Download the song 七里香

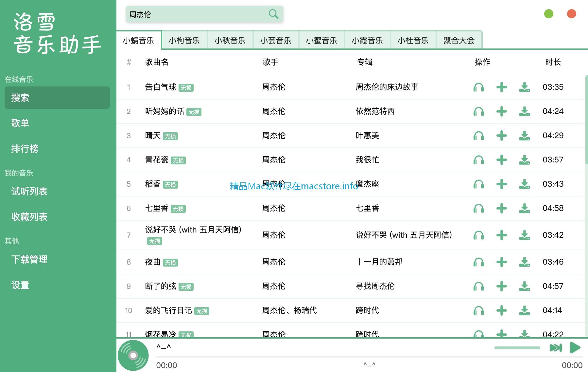coord(524,208)
